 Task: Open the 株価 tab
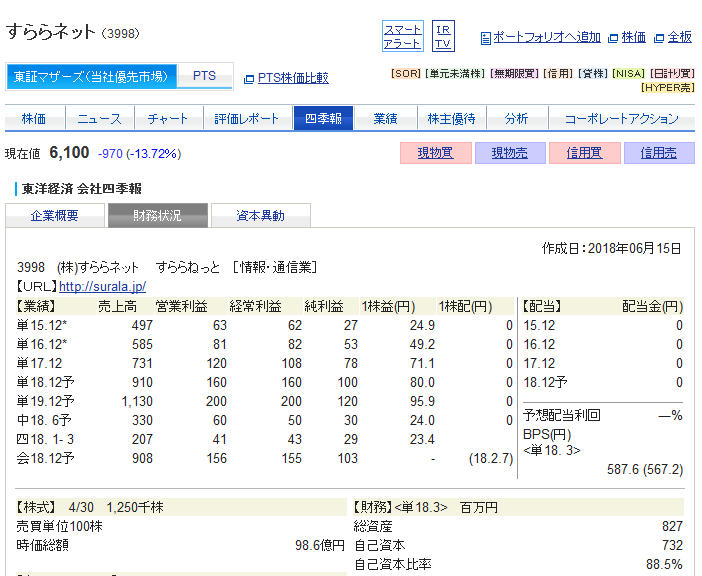coord(34,119)
